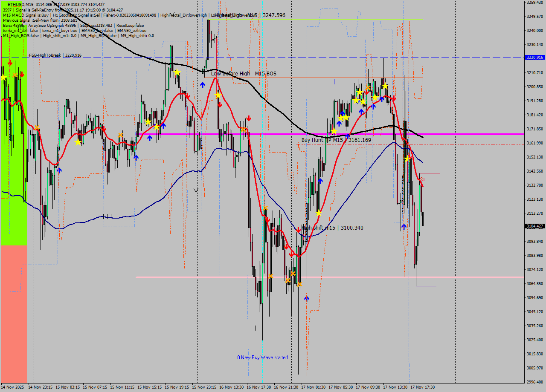The height and width of the screenshot is (392, 546).
Task: Click the '0 New Buy Wave started' text
Action: coord(262,357)
